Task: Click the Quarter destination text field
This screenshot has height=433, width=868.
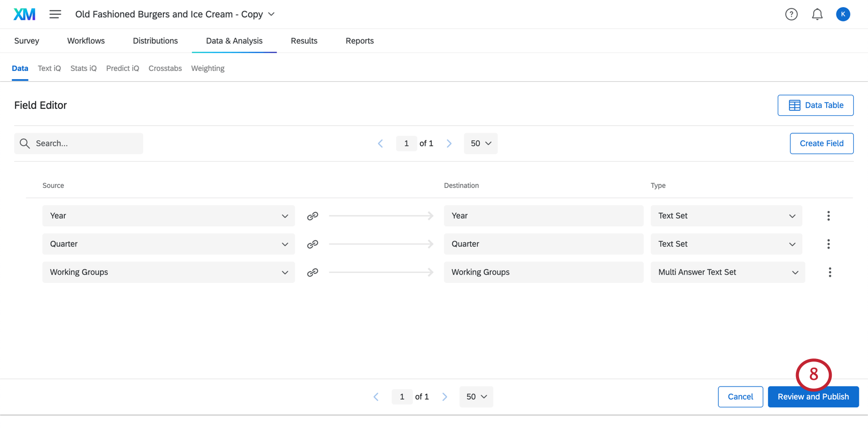Action: [543, 244]
